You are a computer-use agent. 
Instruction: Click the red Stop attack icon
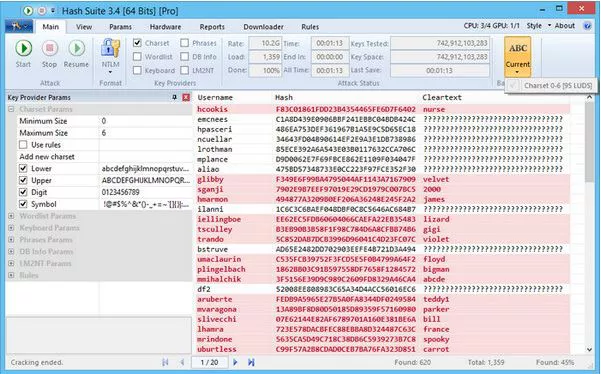click(49, 49)
